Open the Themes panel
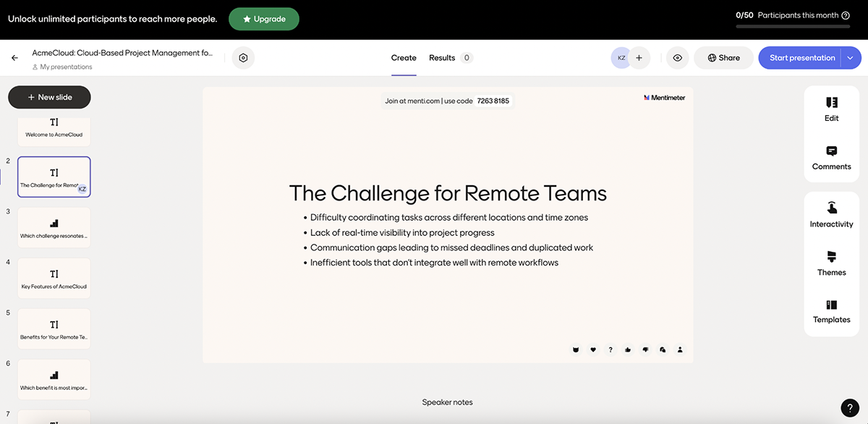 pyautogui.click(x=831, y=263)
